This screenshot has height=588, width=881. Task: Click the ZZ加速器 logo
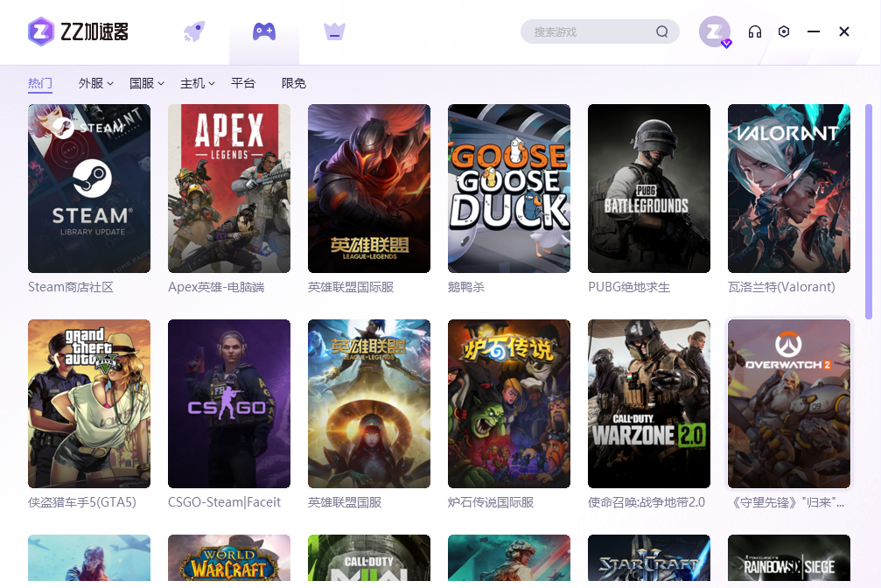coord(78,31)
